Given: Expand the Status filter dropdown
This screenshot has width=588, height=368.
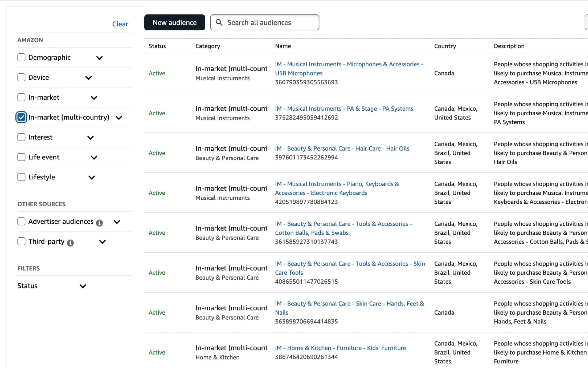Looking at the screenshot, I should [x=82, y=286].
